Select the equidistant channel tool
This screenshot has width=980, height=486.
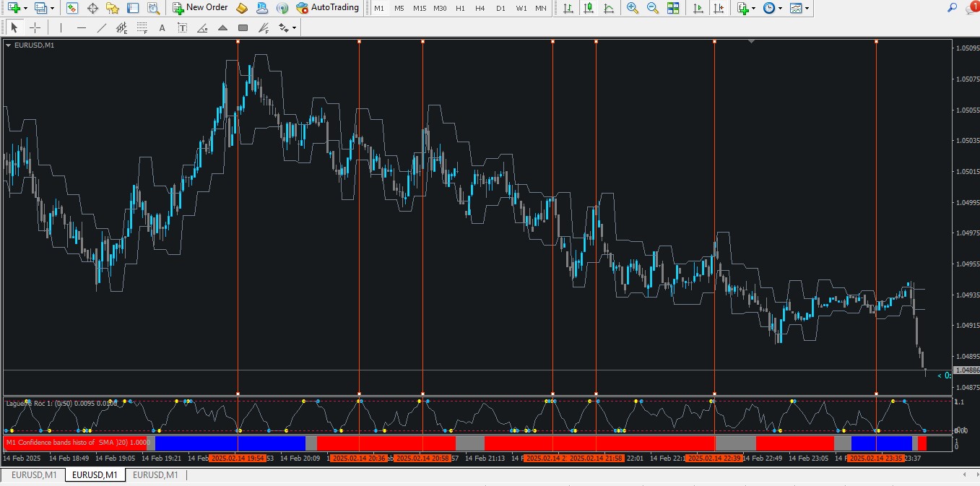coord(121,28)
